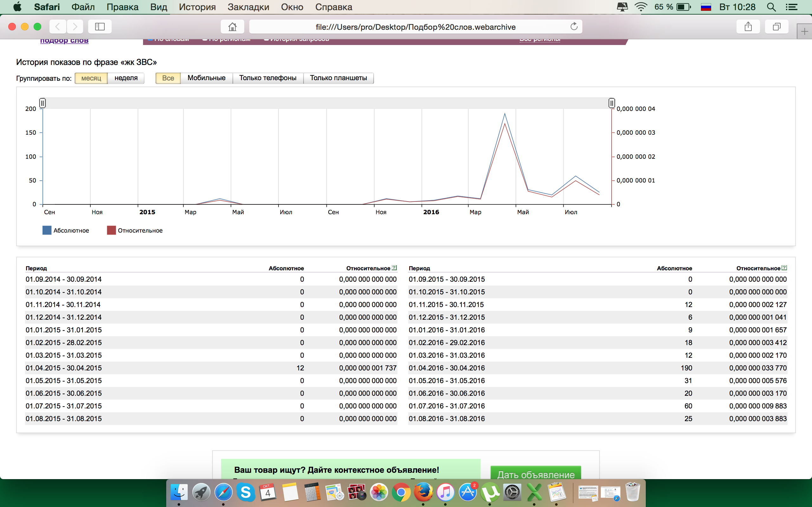Click the Share icon in toolbar
This screenshot has height=507, width=812.
pos(748,27)
